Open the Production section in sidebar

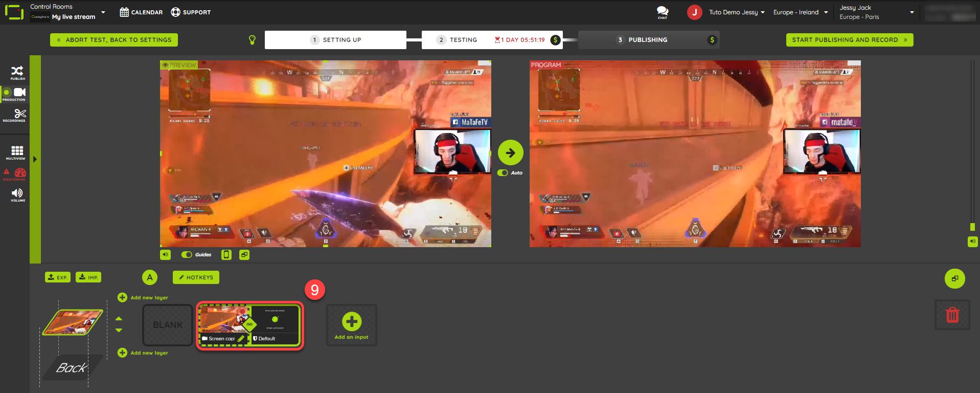tap(14, 94)
